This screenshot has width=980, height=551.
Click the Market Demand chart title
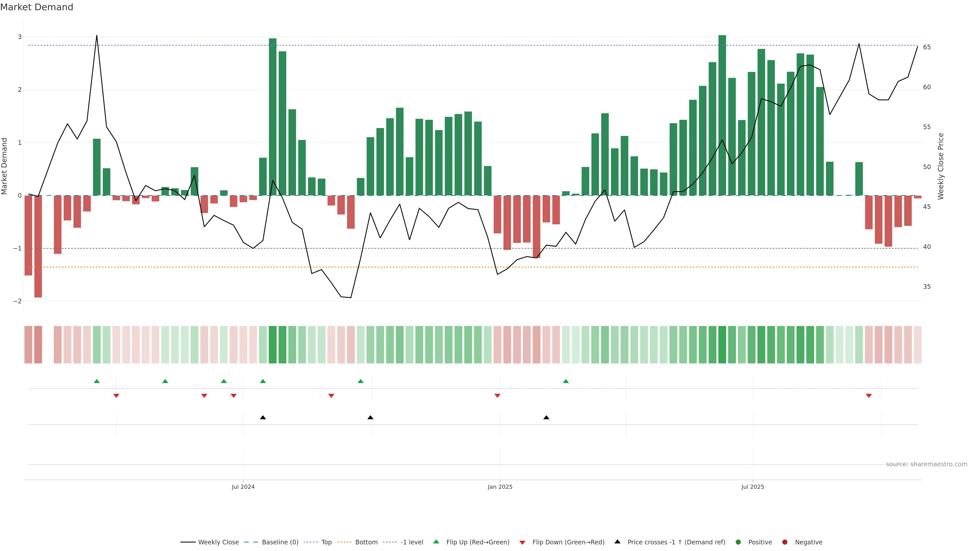[x=36, y=7]
